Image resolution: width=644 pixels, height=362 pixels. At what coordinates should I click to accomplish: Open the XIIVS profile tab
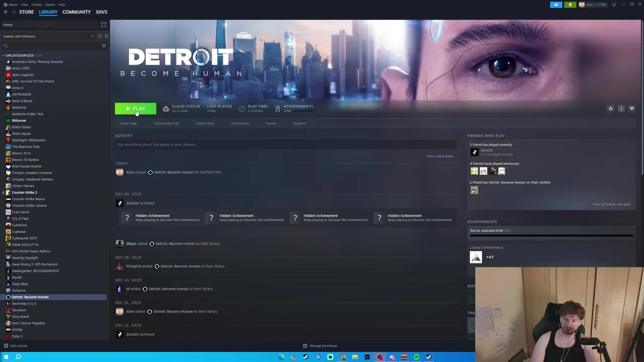(x=101, y=12)
